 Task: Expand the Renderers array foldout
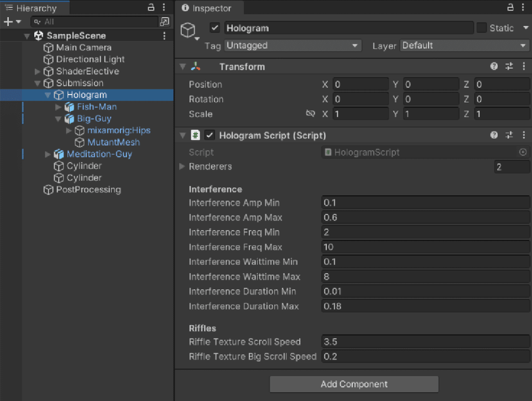(x=182, y=167)
